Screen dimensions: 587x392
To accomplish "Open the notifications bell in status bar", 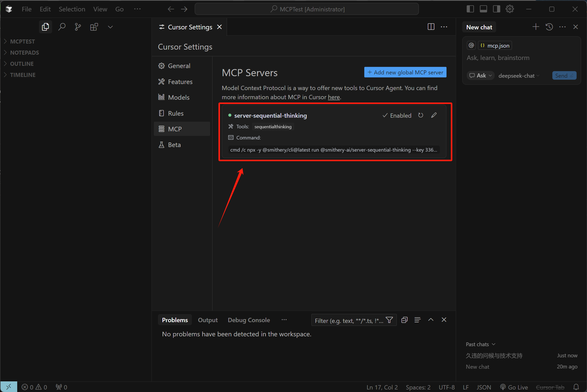I will pyautogui.click(x=576, y=387).
